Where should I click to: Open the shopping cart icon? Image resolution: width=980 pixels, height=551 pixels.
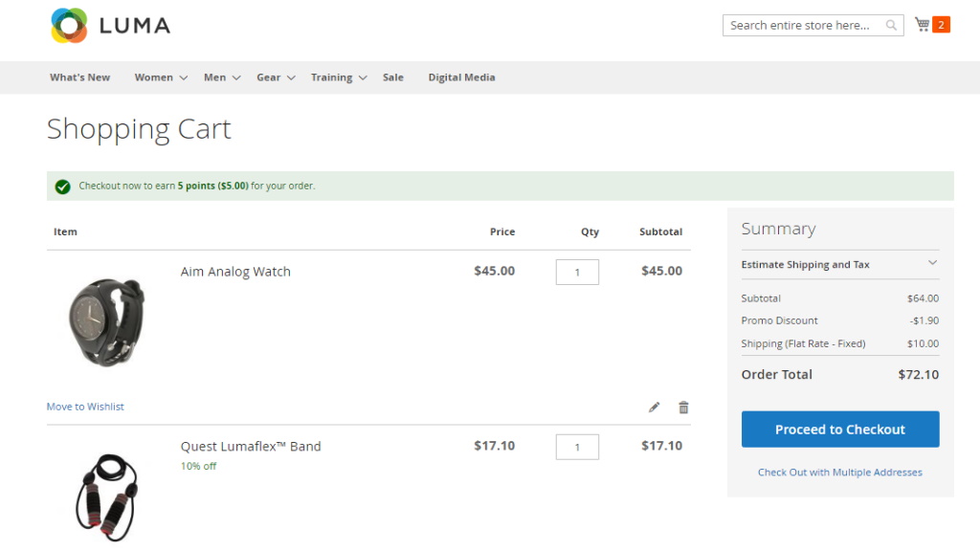pyautogui.click(x=922, y=24)
